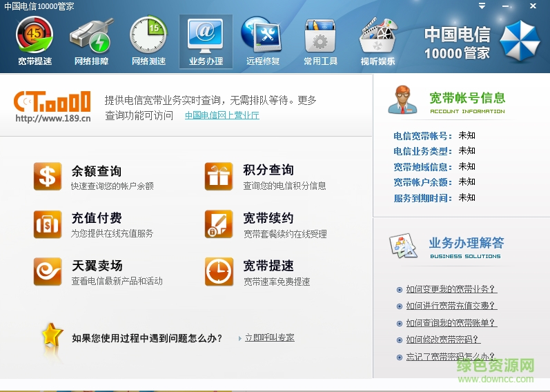Close the 10000管家 window
The image size is (550, 392).
(x=533, y=6)
